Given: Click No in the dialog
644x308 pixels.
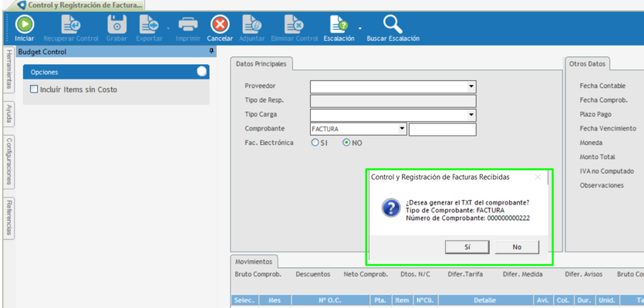Looking at the screenshot, I should 517,247.
